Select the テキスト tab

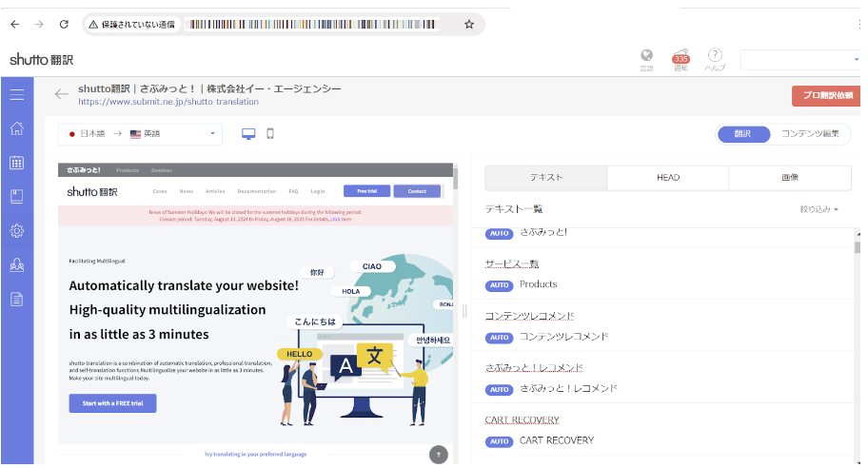(545, 178)
